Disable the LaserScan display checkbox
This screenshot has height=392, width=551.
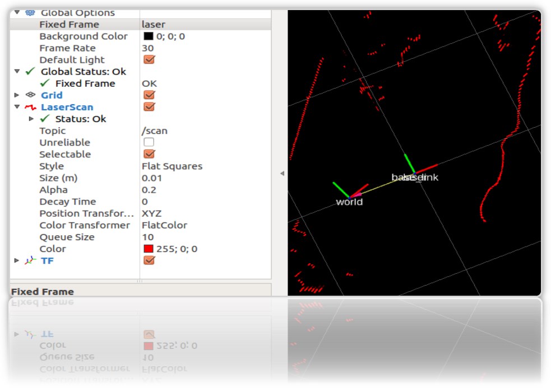[x=149, y=107]
